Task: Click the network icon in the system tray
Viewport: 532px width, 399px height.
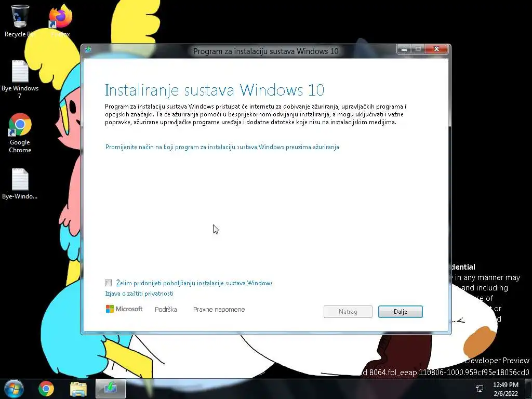Action: click(480, 389)
